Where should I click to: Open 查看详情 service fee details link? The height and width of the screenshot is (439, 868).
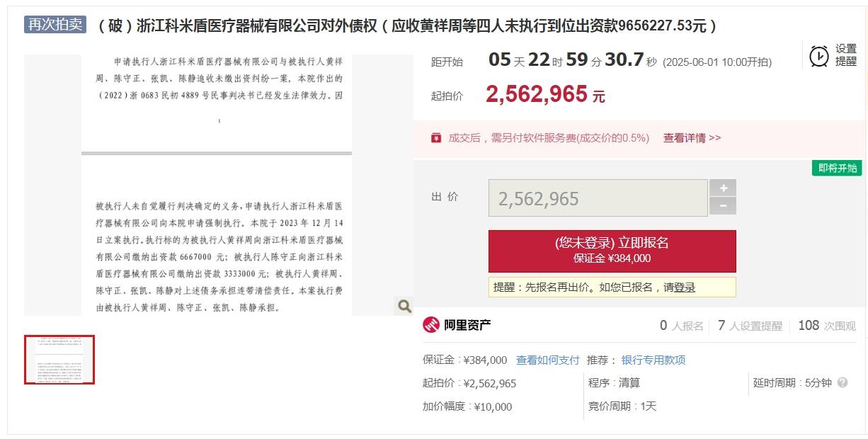pyautogui.click(x=692, y=138)
